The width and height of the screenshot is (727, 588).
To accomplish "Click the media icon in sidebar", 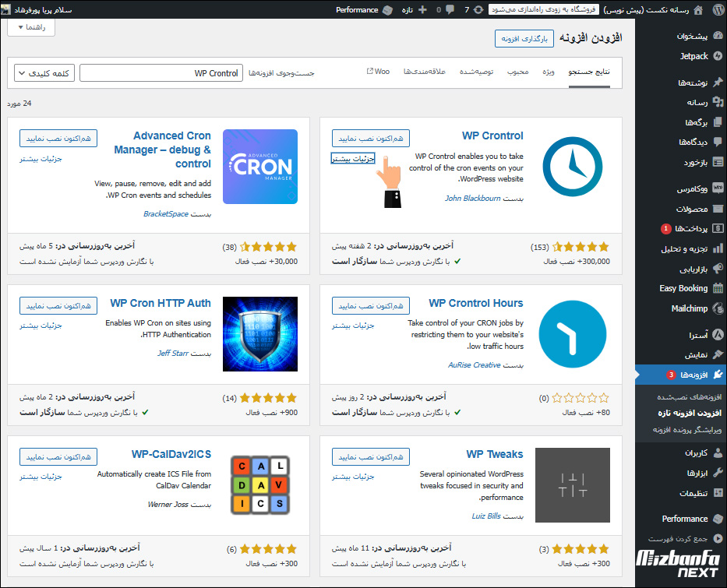I will (718, 102).
